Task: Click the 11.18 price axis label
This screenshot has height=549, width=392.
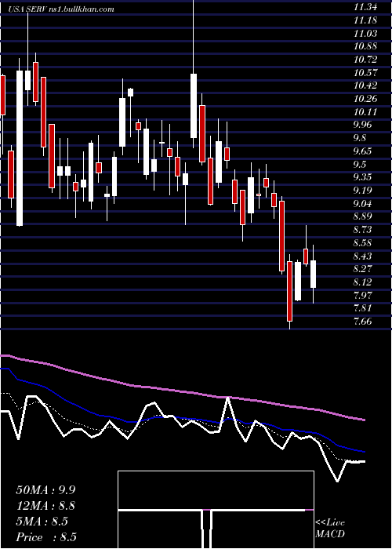Action: coord(365,20)
